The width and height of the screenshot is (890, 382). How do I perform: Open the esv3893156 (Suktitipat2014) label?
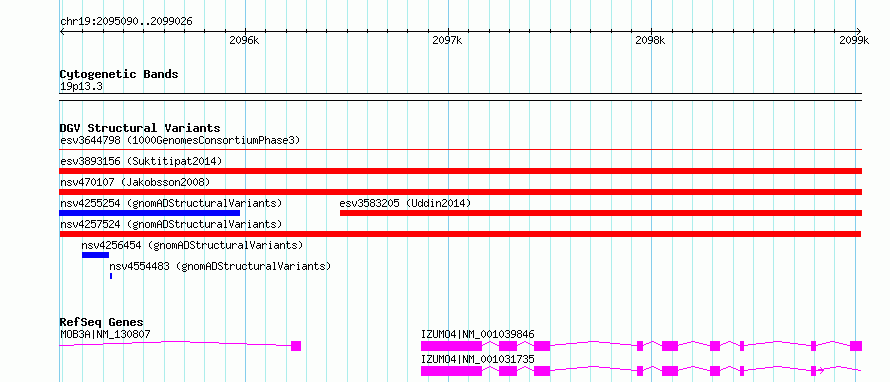coord(141,161)
